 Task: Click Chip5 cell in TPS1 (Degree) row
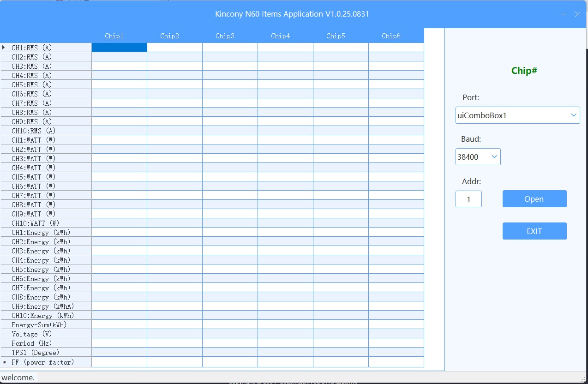[x=341, y=353]
